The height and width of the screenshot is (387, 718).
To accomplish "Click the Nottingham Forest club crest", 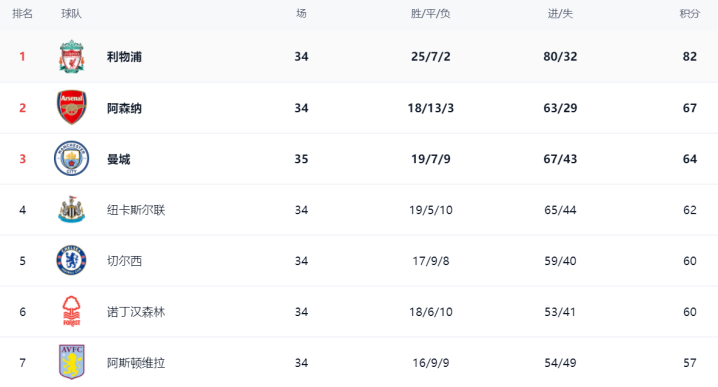I will pos(71,311).
